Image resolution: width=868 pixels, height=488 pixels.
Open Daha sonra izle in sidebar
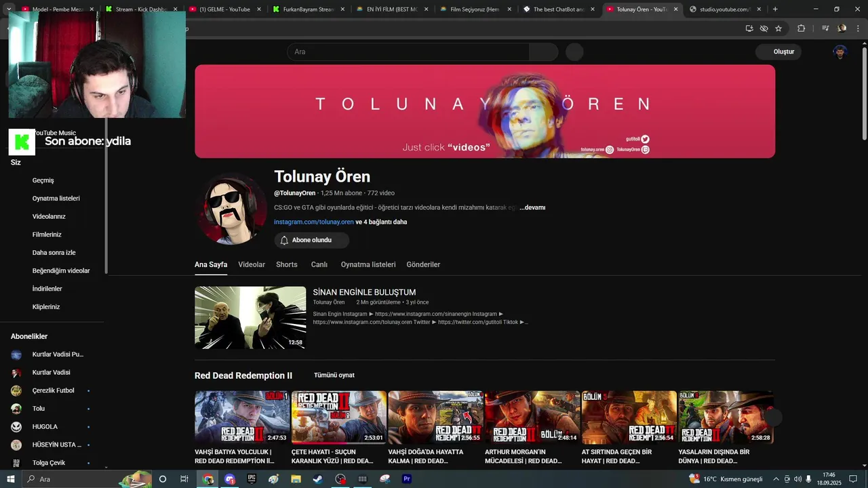pyautogui.click(x=54, y=252)
